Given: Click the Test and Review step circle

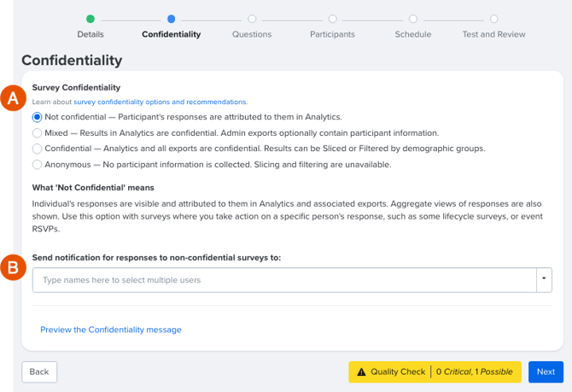Looking at the screenshot, I should pyautogui.click(x=493, y=19).
